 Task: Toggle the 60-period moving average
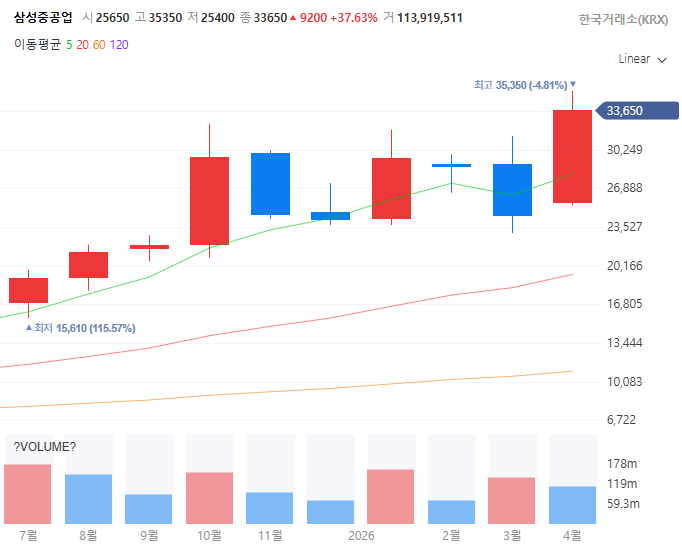click(99, 45)
